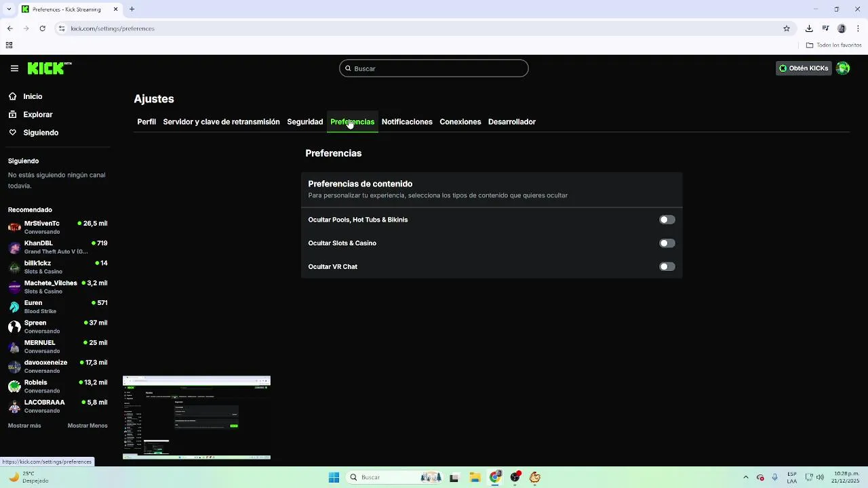Viewport: 868px width, 488px height.
Task: Click Mostrar más link
Action: point(24,426)
